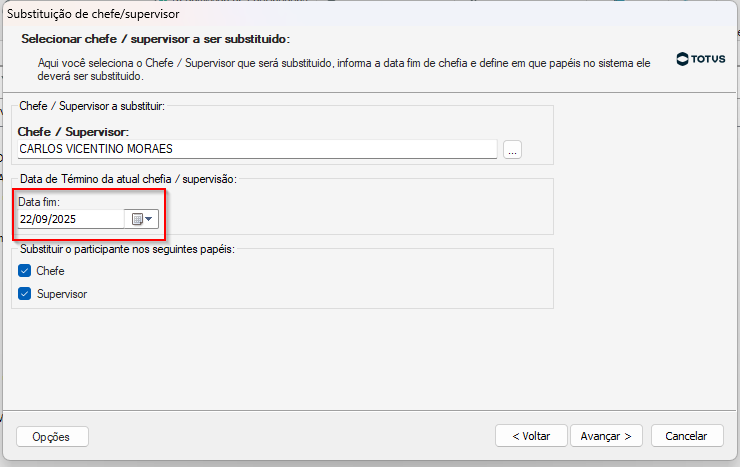Click the TOTVS logo

[x=701, y=59]
